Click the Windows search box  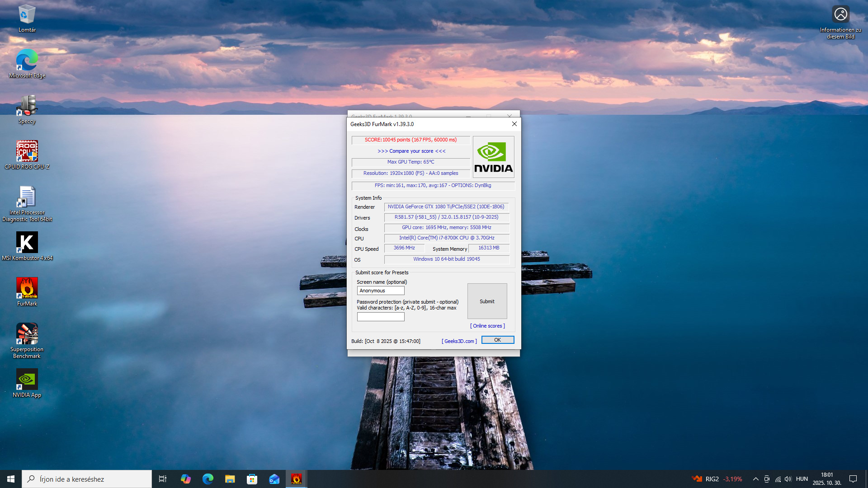click(87, 479)
